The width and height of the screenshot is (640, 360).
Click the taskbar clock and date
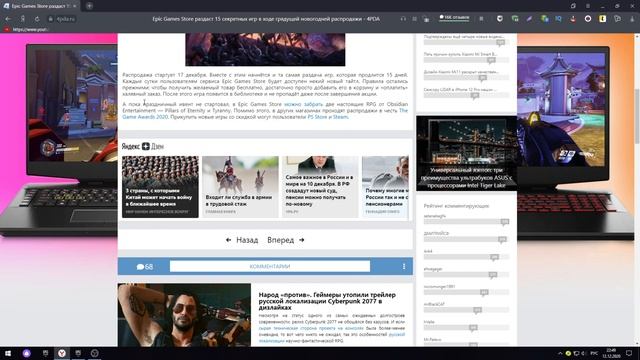(x=611, y=353)
